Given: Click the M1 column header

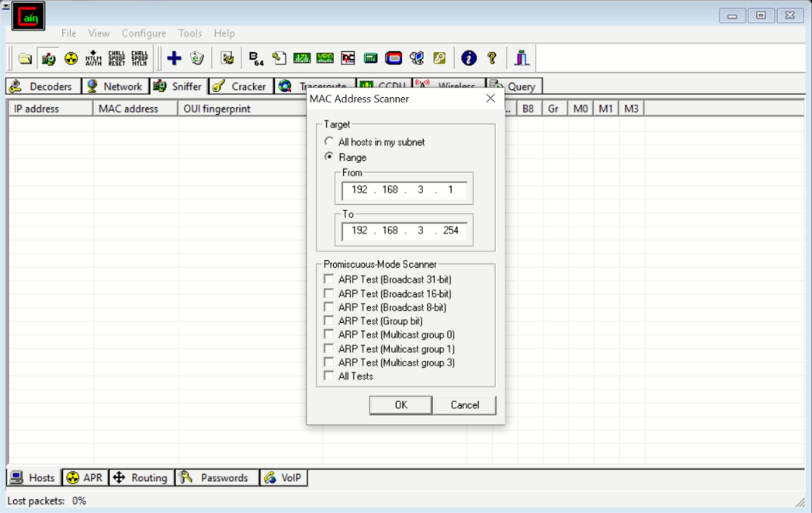Looking at the screenshot, I should [x=606, y=109].
